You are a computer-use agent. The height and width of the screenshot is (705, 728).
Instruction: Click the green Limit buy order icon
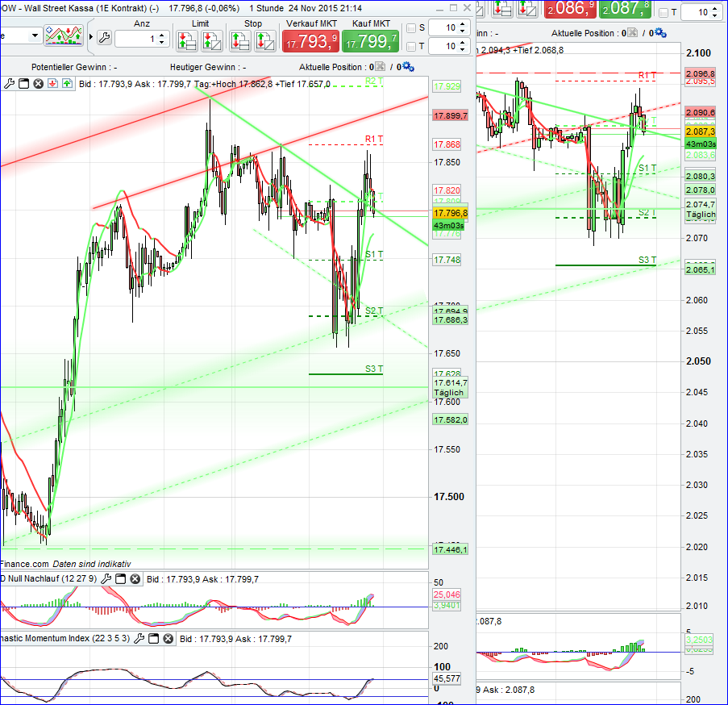click(186, 40)
